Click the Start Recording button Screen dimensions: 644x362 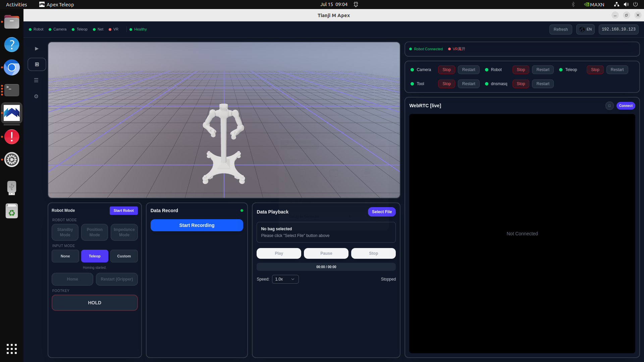pyautogui.click(x=197, y=225)
